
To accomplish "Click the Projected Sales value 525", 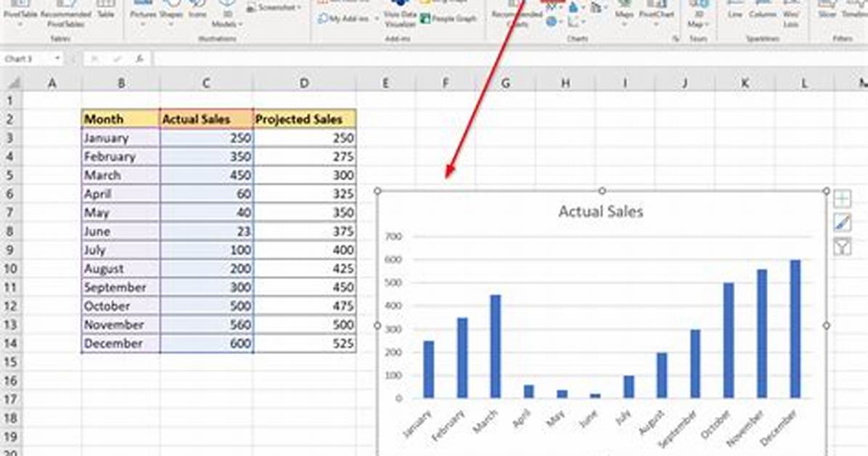I will (x=305, y=343).
